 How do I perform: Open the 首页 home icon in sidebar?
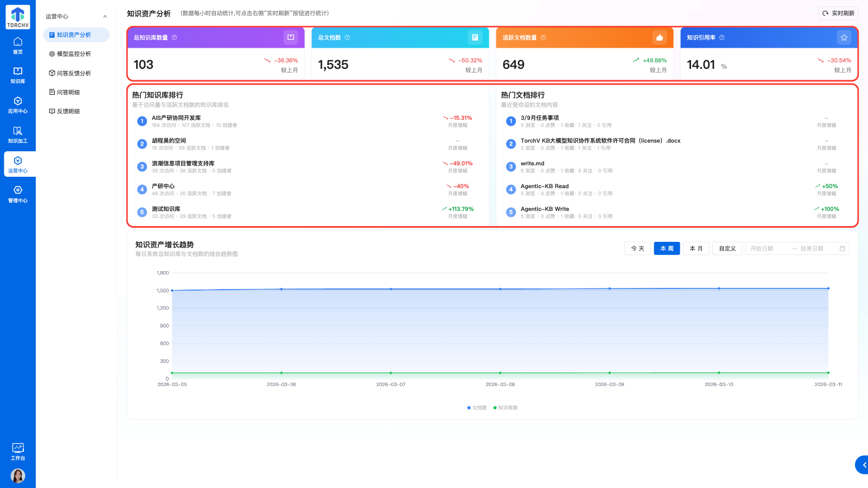[x=18, y=46]
